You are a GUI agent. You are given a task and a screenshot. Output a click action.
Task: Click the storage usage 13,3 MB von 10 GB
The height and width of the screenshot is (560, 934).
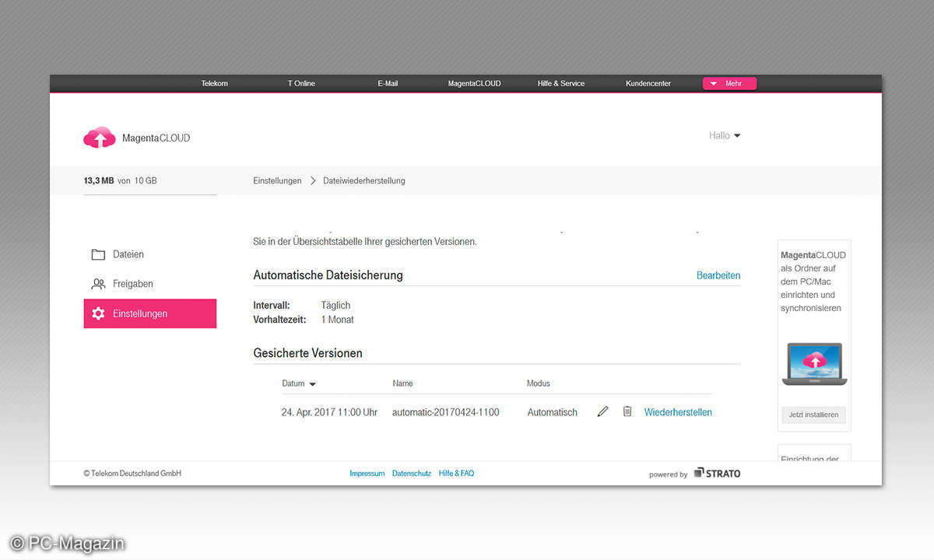click(121, 180)
